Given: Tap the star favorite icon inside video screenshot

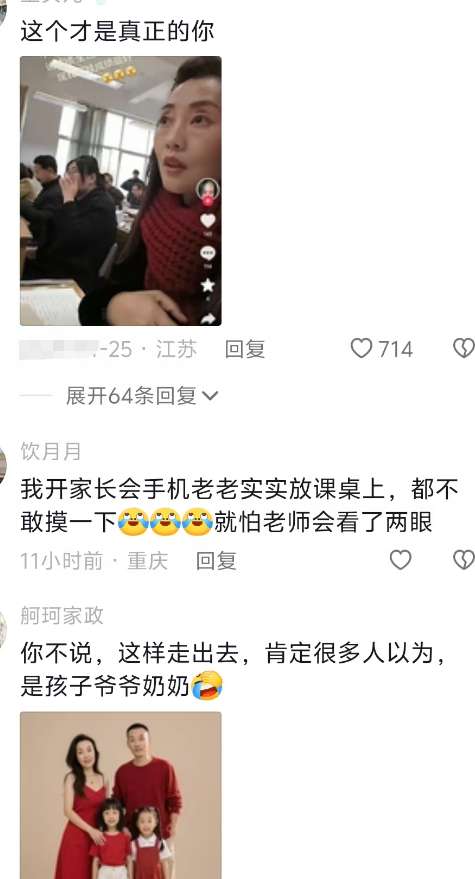Looking at the screenshot, I should [208, 285].
